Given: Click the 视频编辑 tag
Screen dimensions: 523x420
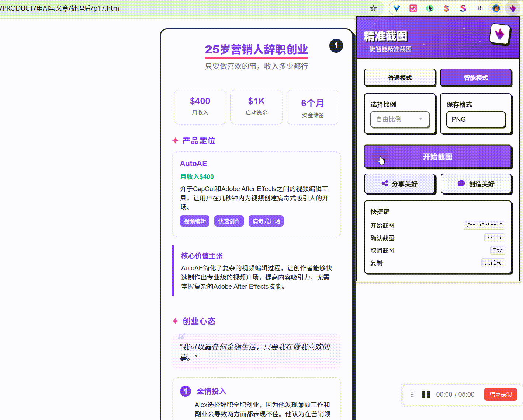Looking at the screenshot, I should (195, 221).
